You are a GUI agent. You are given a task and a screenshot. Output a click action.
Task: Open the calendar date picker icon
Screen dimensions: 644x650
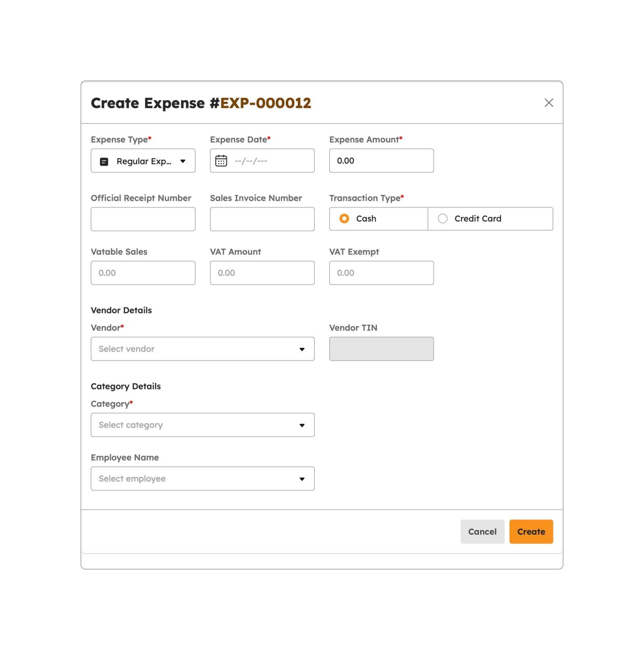(221, 161)
